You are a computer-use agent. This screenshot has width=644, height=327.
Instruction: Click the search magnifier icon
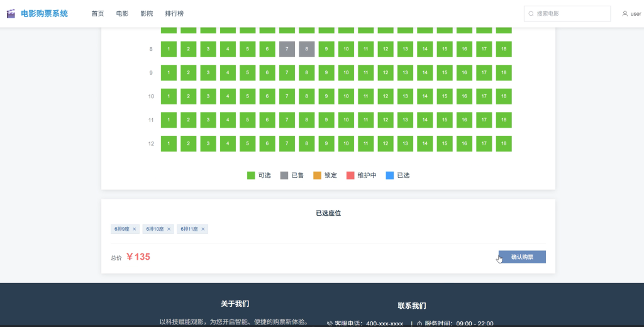pyautogui.click(x=531, y=14)
